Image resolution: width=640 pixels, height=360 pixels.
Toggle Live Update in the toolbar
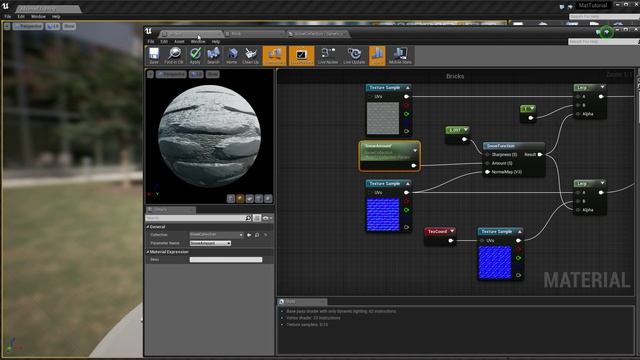coord(354,56)
